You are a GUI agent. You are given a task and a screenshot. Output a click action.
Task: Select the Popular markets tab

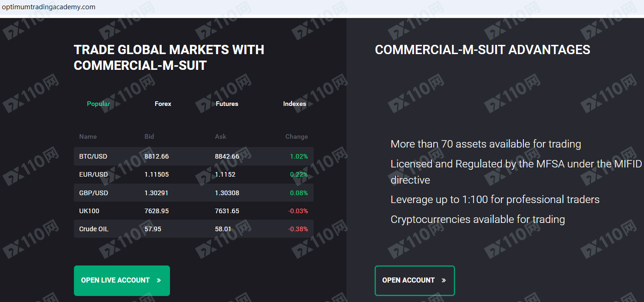click(x=98, y=104)
